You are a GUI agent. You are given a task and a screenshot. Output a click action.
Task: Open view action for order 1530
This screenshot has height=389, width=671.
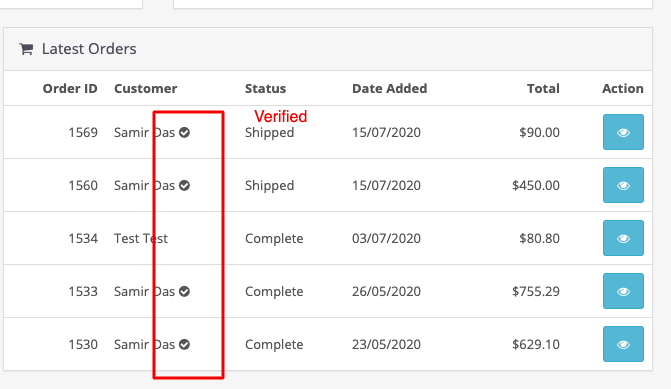pos(623,344)
